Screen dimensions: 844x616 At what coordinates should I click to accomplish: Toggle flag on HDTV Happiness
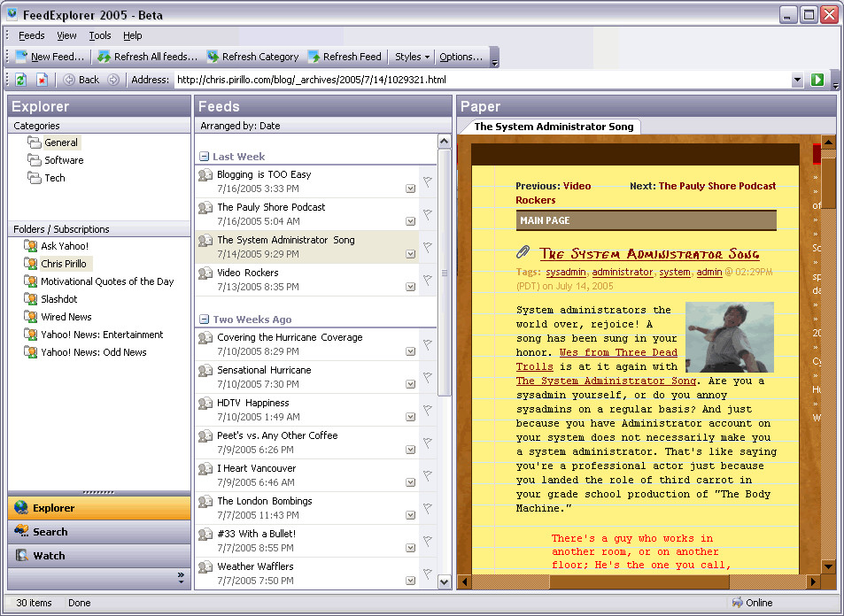tap(428, 411)
